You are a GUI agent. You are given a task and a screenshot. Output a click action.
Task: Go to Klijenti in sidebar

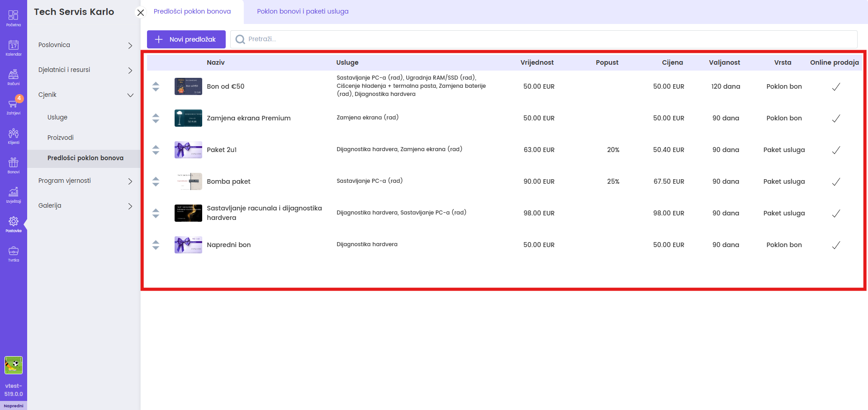tap(14, 136)
